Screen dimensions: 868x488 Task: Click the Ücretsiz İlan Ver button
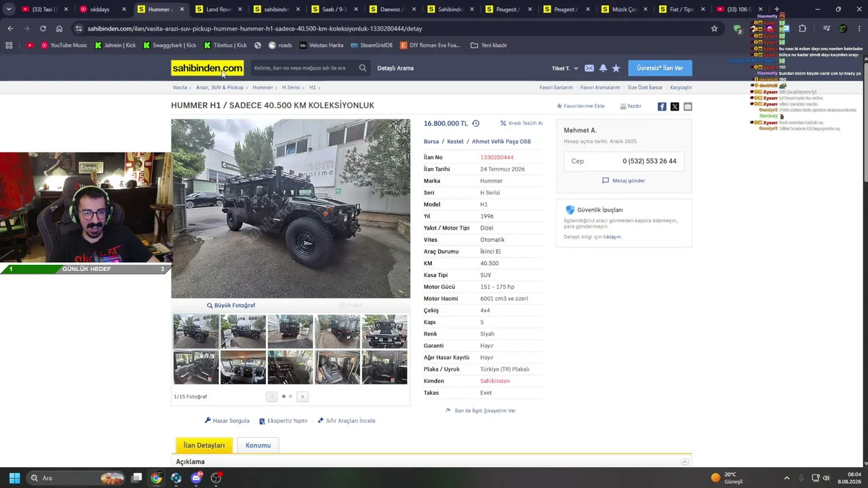coord(660,68)
